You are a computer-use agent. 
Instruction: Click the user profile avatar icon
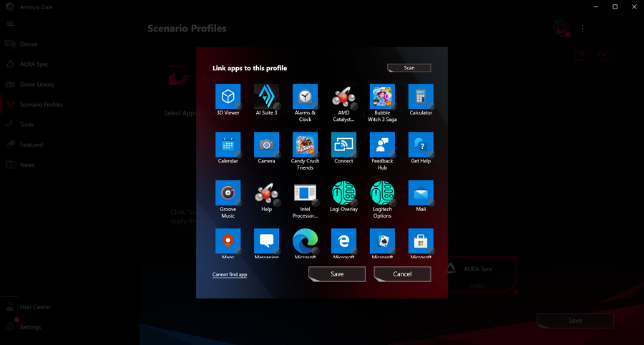pyautogui.click(x=562, y=29)
